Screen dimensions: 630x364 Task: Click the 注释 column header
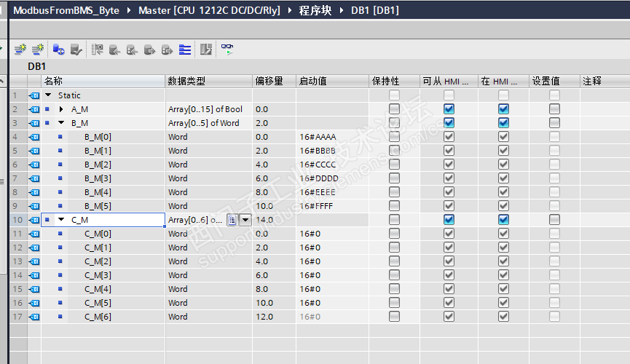tap(605, 81)
